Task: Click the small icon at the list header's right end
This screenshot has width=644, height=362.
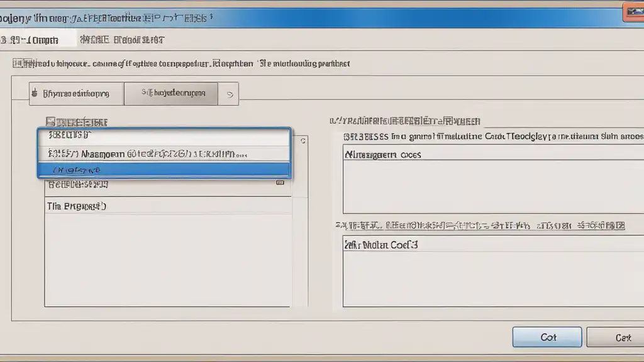Action: point(280,183)
